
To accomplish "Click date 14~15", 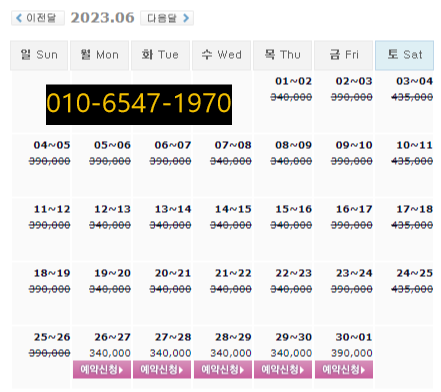I will point(233,209).
